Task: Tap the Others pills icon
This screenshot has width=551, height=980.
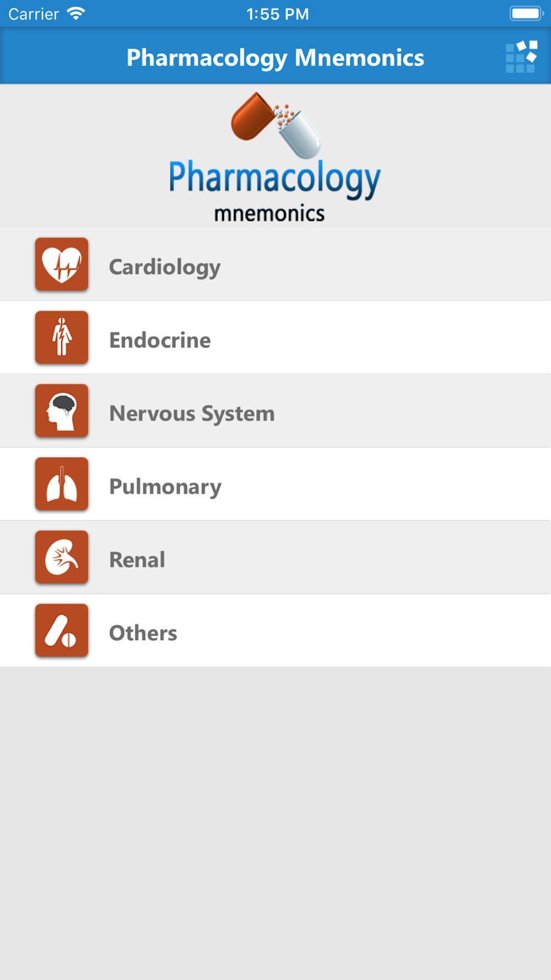Action: (x=62, y=631)
